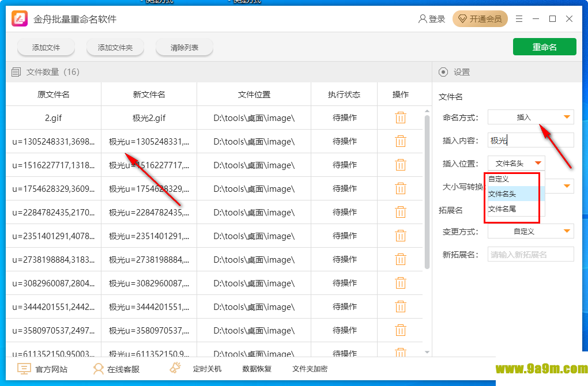
Task: Click the 清除列表 button
Action: [x=184, y=48]
